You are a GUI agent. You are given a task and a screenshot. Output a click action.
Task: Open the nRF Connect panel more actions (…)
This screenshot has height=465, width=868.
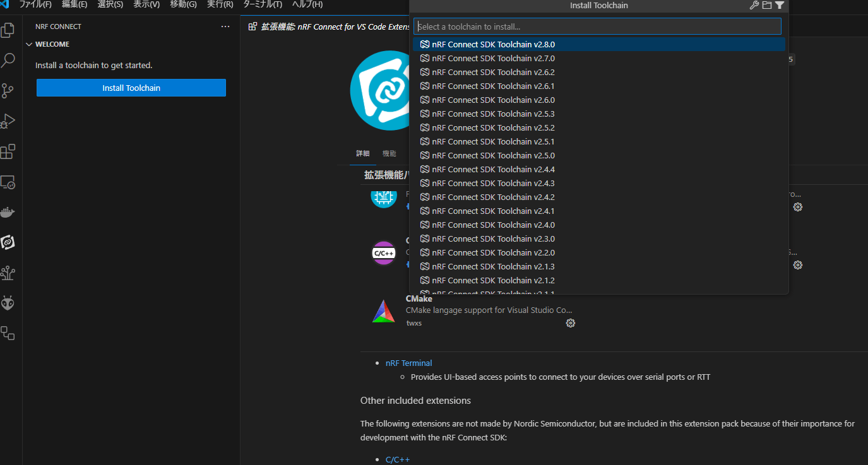click(x=225, y=26)
